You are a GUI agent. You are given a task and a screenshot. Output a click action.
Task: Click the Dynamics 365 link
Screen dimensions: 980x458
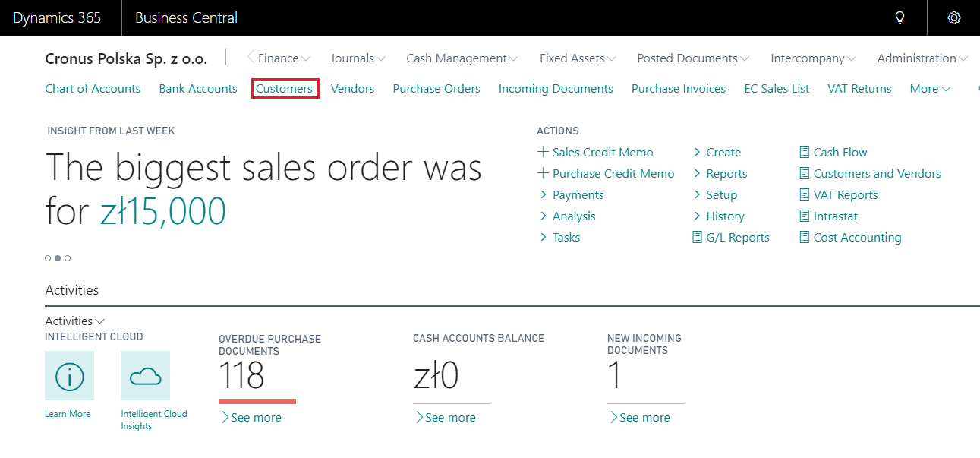pyautogui.click(x=57, y=17)
